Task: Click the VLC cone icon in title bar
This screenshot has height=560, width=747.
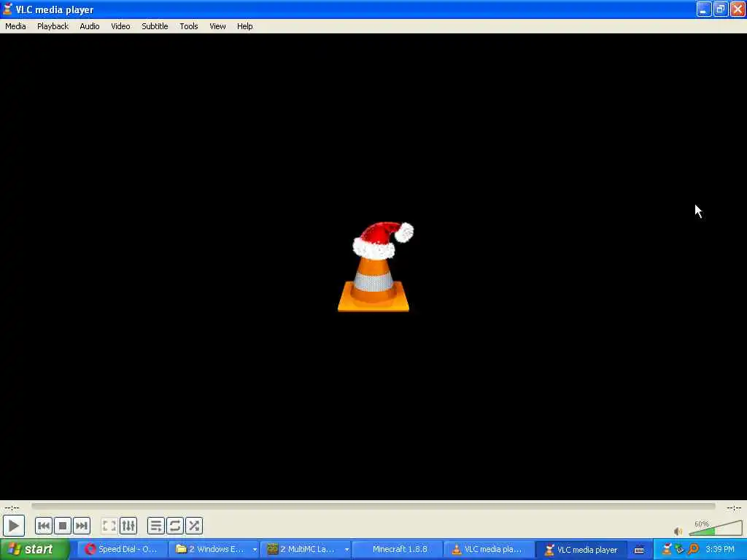Action: (7, 9)
